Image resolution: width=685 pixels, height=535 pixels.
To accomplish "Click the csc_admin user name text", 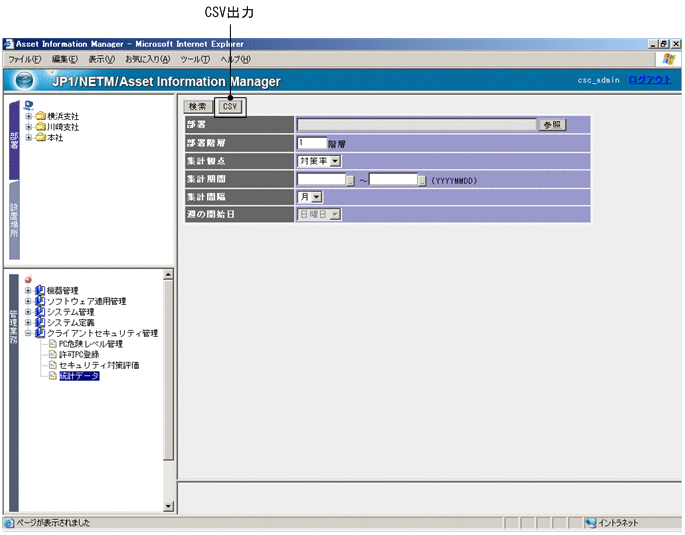I will coord(599,80).
